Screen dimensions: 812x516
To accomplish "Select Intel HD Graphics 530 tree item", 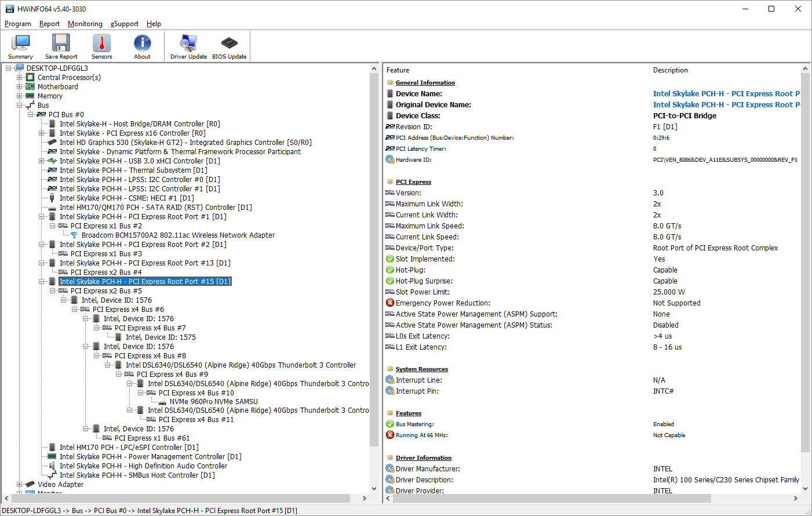I will (x=185, y=143).
